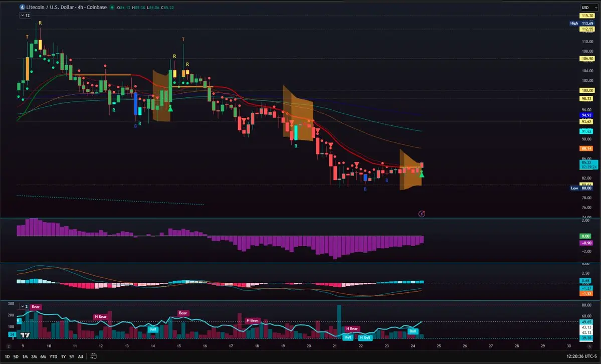Click the TradingView logo in volume pane

coord(25,335)
